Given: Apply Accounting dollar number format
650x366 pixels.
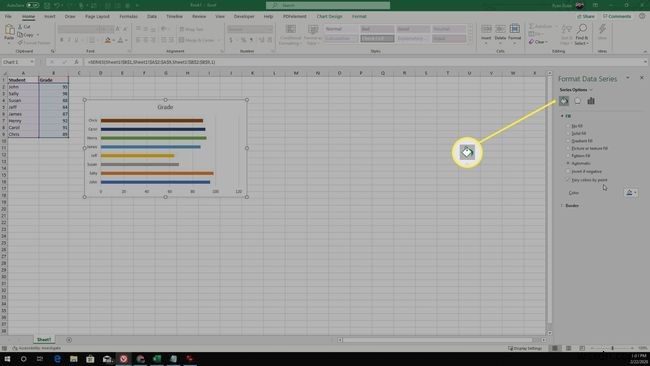Looking at the screenshot, I should tap(231, 40).
